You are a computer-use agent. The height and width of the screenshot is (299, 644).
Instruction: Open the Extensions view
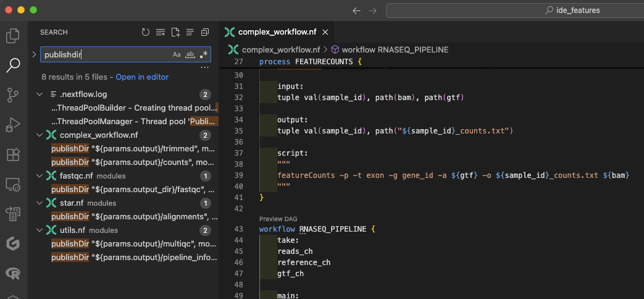point(13,154)
